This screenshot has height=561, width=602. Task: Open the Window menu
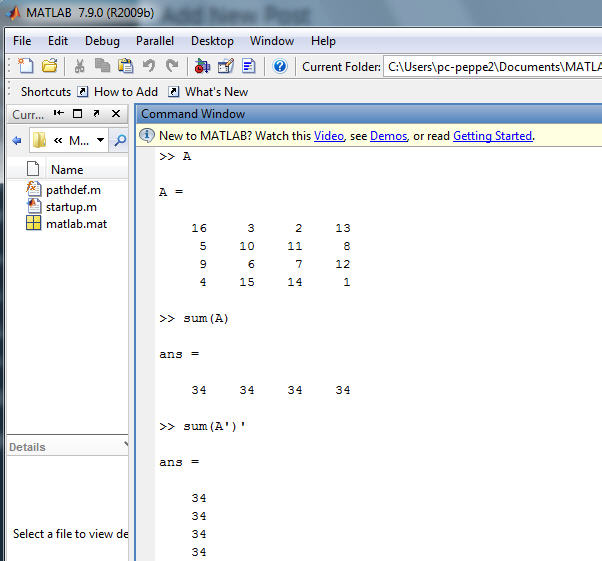272,41
